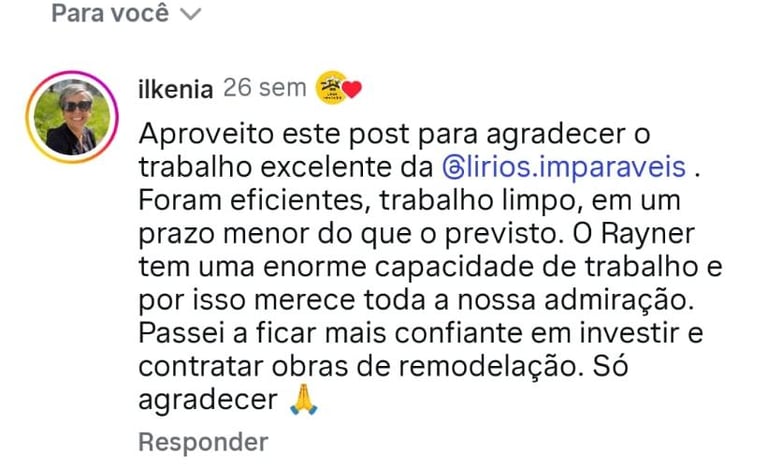Viewport: 768px width, 467px height.
Task: Click the 26 sem timestamp
Action: pos(264,88)
